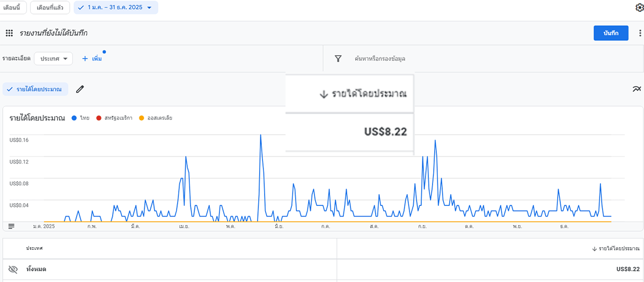The height and width of the screenshot is (282, 644).
Task: Click the red สหรัฐอเมริกา legend dot
Action: pos(98,118)
